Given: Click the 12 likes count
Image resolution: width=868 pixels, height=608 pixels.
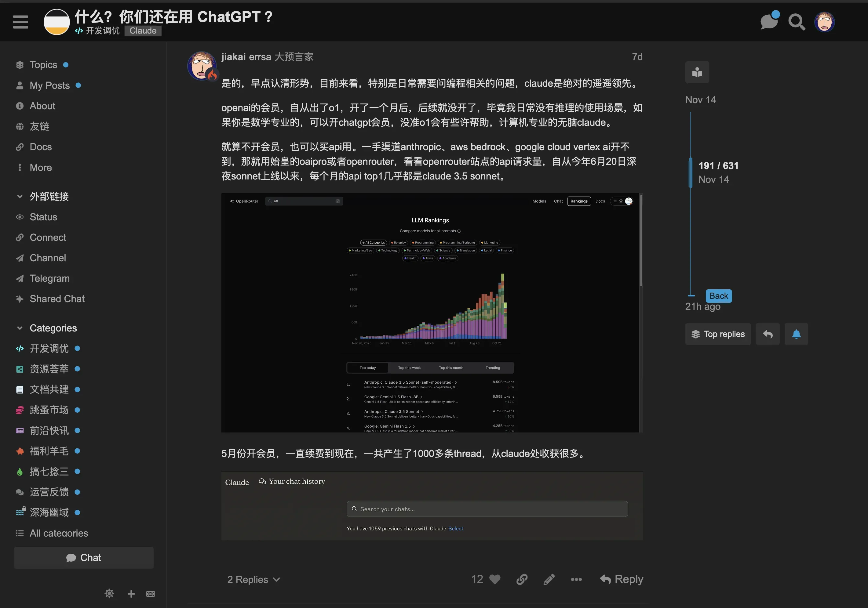Looking at the screenshot, I should click(x=477, y=580).
